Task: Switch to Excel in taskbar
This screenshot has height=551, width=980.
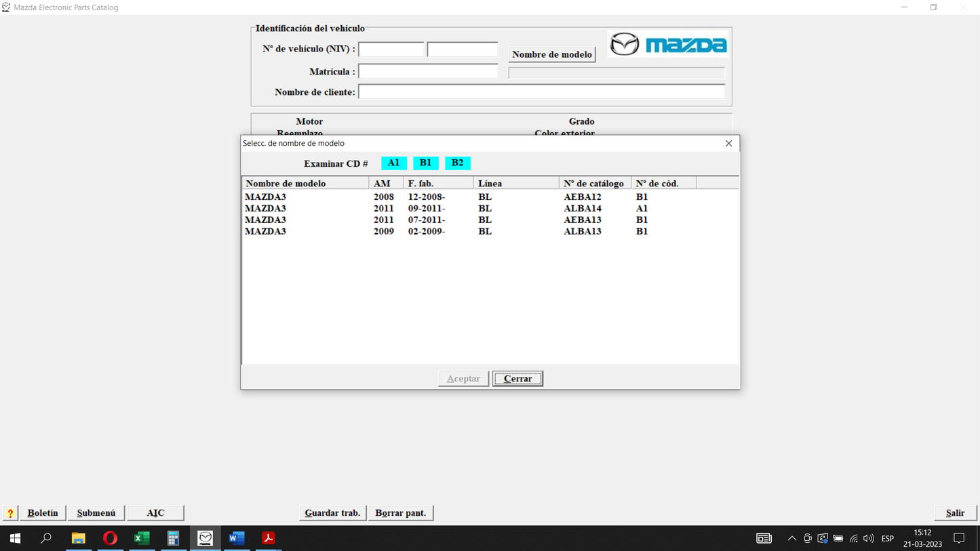Action: pos(142,538)
